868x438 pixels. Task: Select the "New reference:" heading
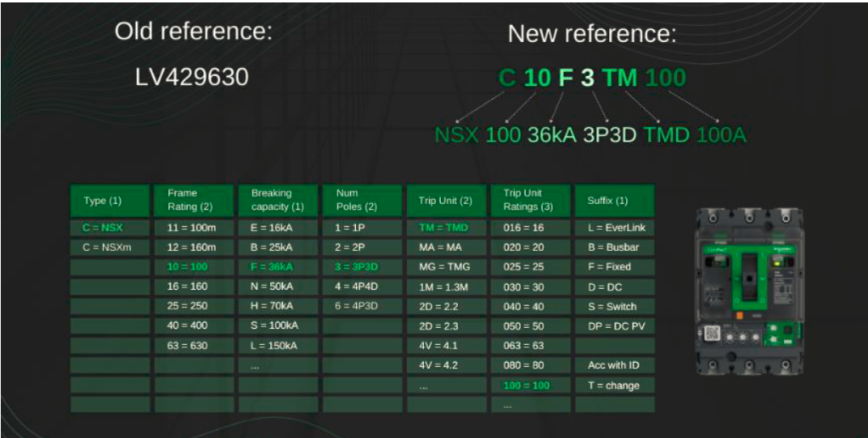point(592,34)
